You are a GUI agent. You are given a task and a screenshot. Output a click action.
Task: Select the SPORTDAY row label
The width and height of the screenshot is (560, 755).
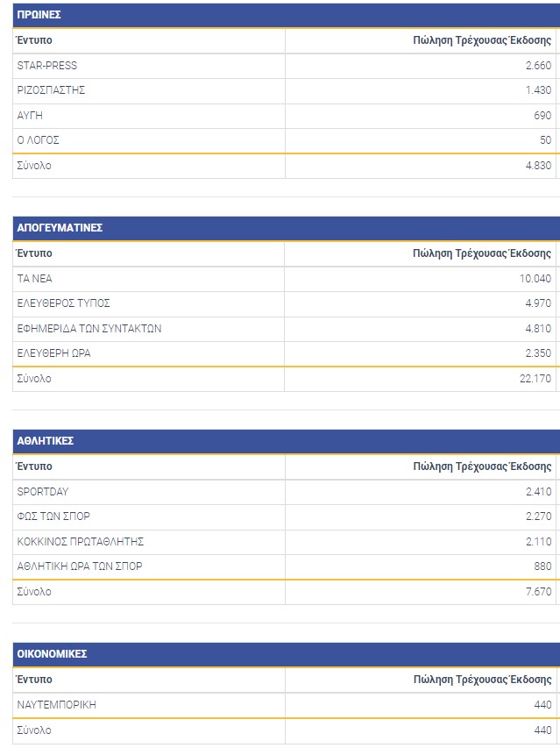click(43, 492)
